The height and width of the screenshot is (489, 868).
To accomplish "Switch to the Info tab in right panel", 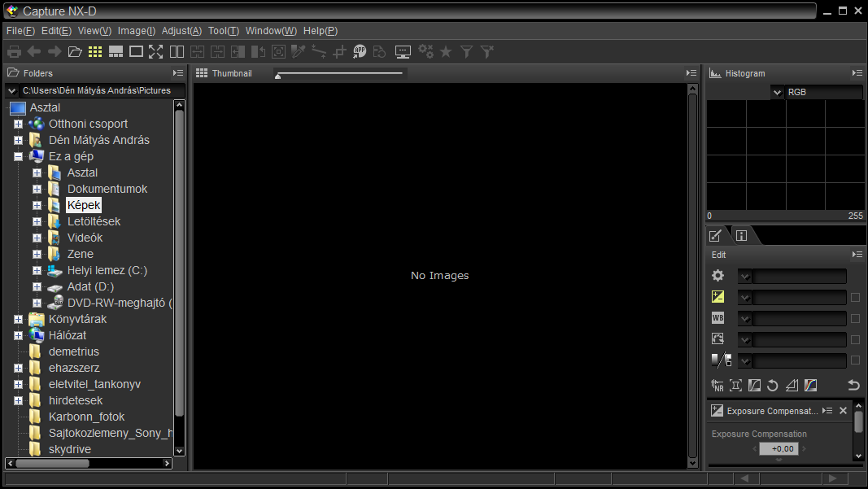I will (x=741, y=236).
